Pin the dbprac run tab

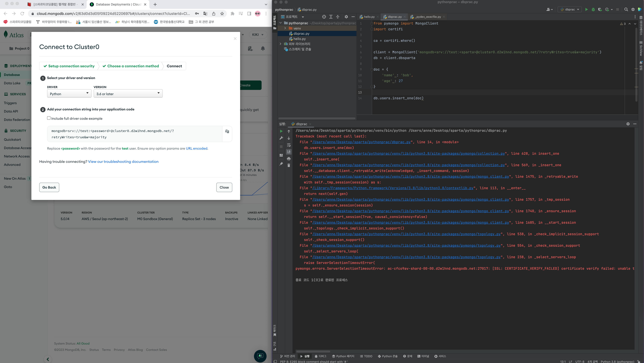point(281,164)
